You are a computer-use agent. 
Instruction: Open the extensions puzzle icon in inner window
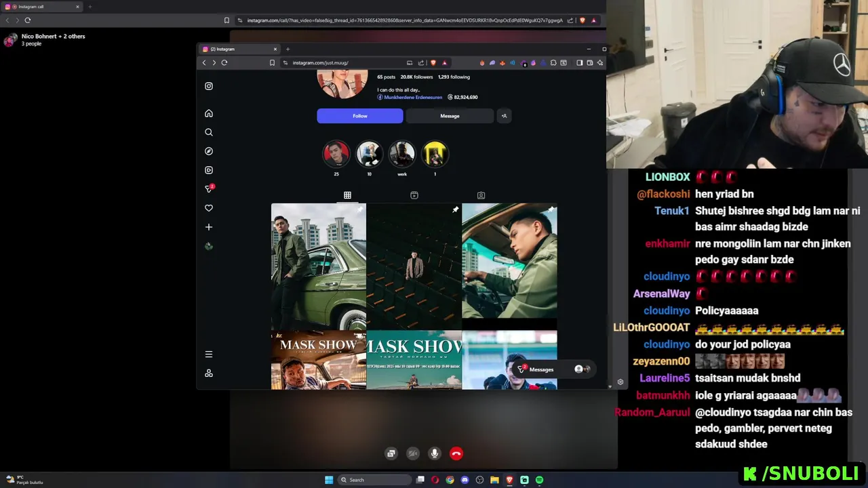pos(553,62)
